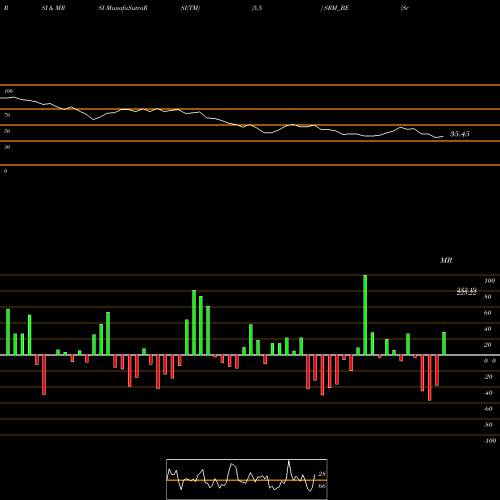Click the RSI axis label 50
This screenshot has width=500, height=500.
tap(7, 131)
